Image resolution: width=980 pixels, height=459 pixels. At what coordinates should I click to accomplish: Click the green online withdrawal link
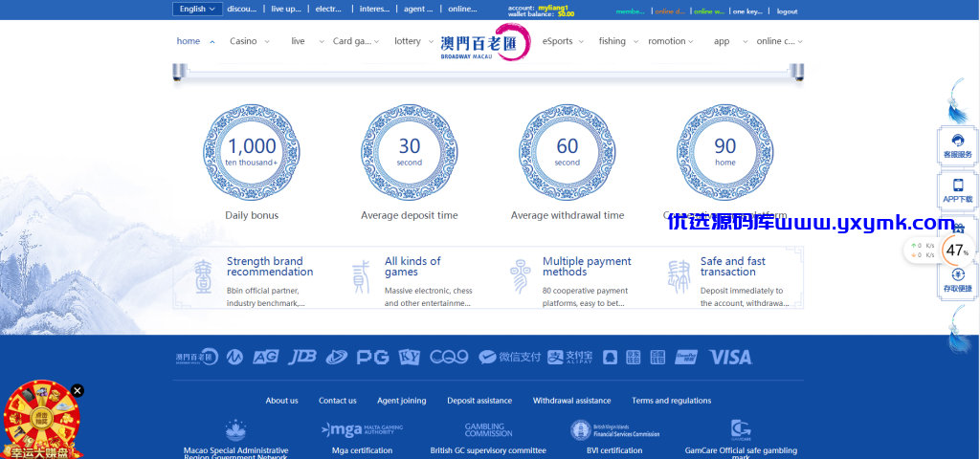[x=709, y=11]
